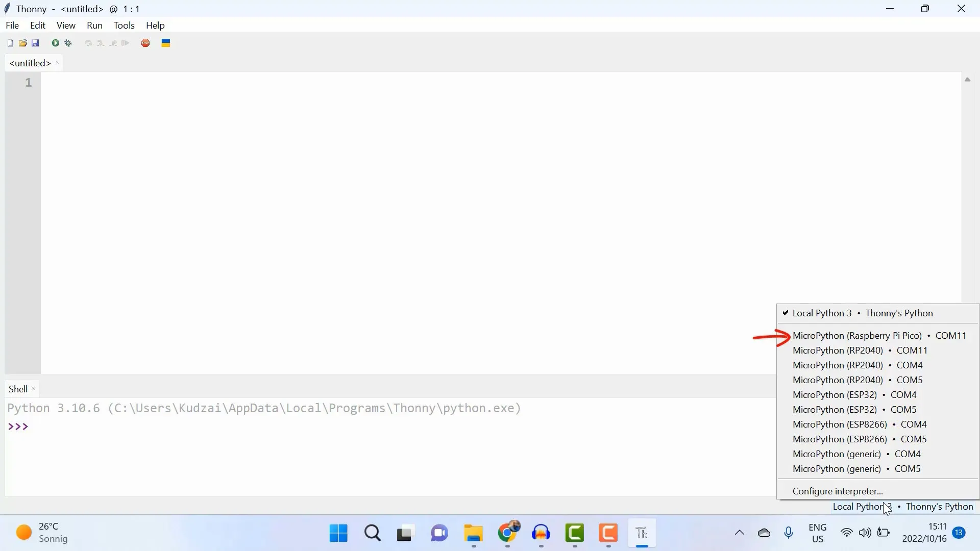This screenshot has height=551, width=980.
Task: Open File Explorer from taskbar
Action: 474,533
